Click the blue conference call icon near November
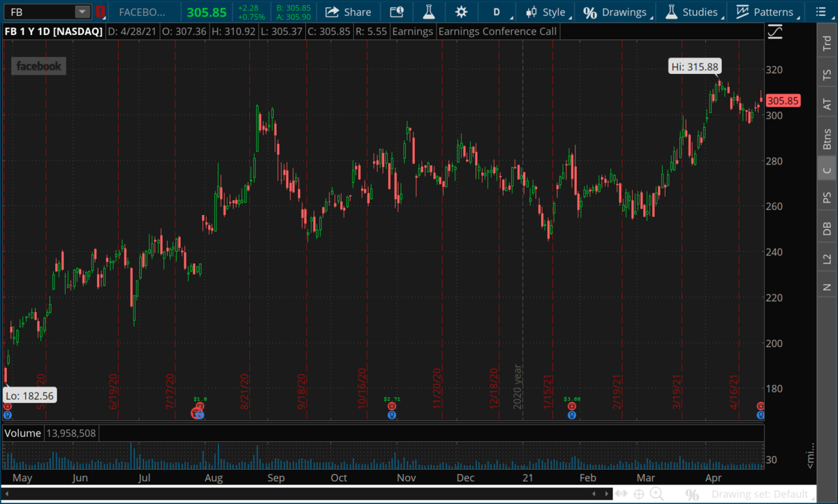The height and width of the screenshot is (504, 838). coord(392,415)
